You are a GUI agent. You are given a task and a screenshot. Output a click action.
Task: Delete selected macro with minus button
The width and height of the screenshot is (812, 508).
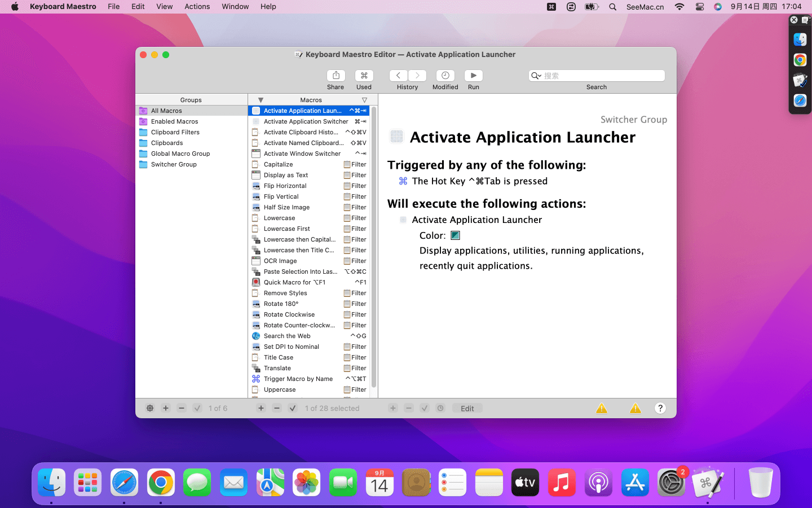point(277,408)
